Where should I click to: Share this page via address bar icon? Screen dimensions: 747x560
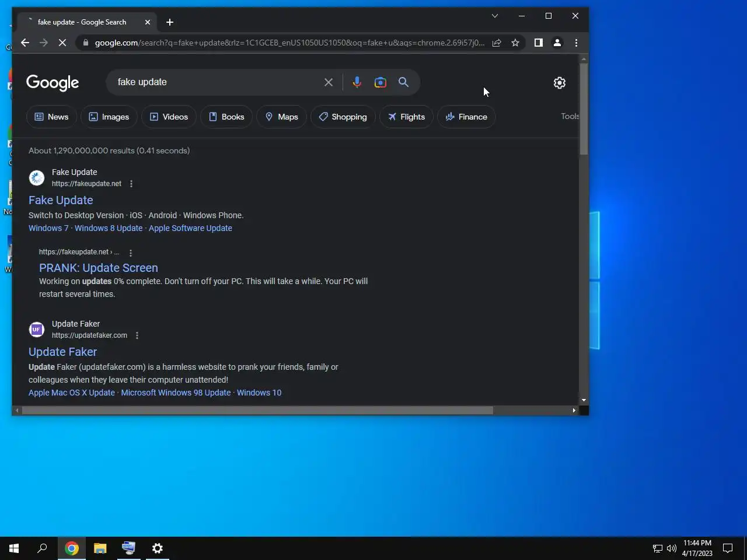(497, 43)
